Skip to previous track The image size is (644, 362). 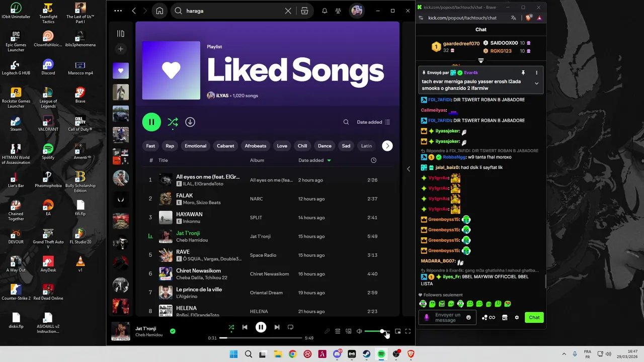245,327
